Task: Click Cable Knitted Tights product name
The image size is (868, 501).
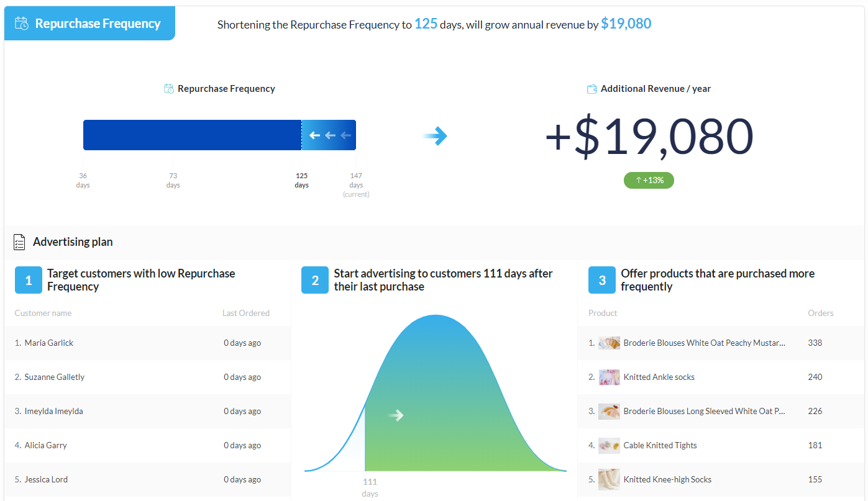Action: [660, 445]
